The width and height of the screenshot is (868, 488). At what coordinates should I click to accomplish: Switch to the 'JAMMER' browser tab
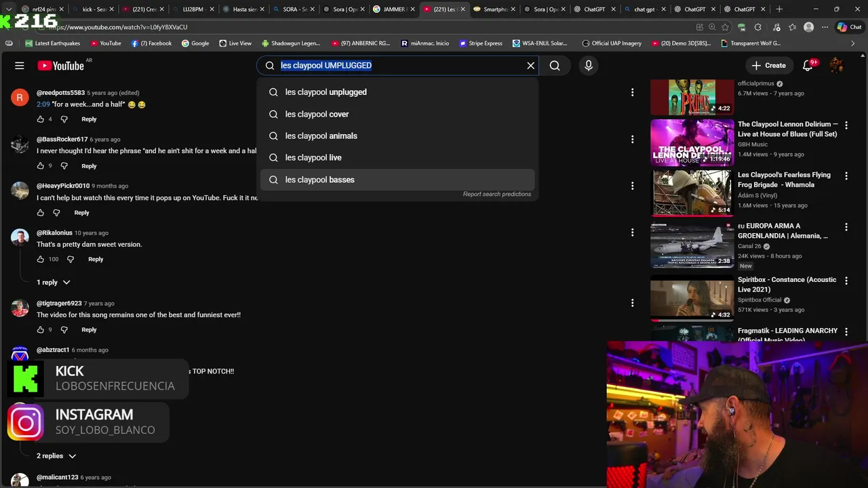click(x=394, y=9)
